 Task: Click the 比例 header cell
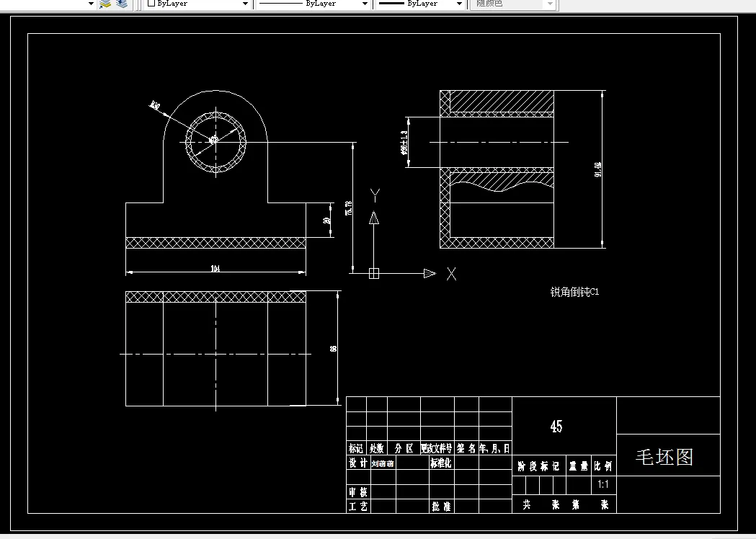click(603, 466)
